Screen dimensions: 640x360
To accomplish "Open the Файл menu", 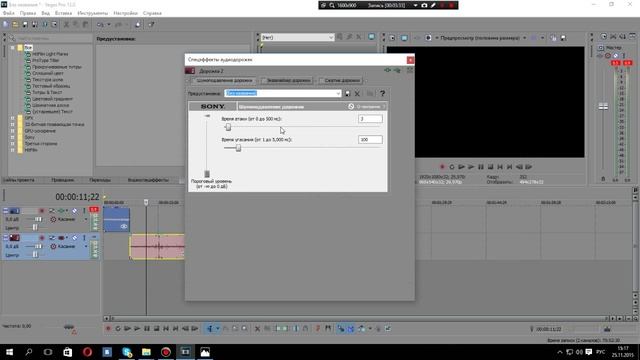I will click(9, 13).
